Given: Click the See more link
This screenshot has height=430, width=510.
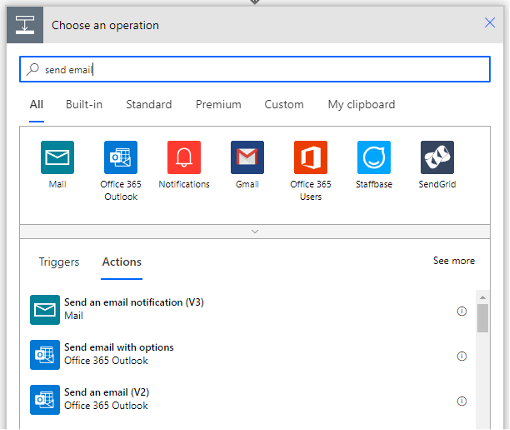Looking at the screenshot, I should [454, 261].
